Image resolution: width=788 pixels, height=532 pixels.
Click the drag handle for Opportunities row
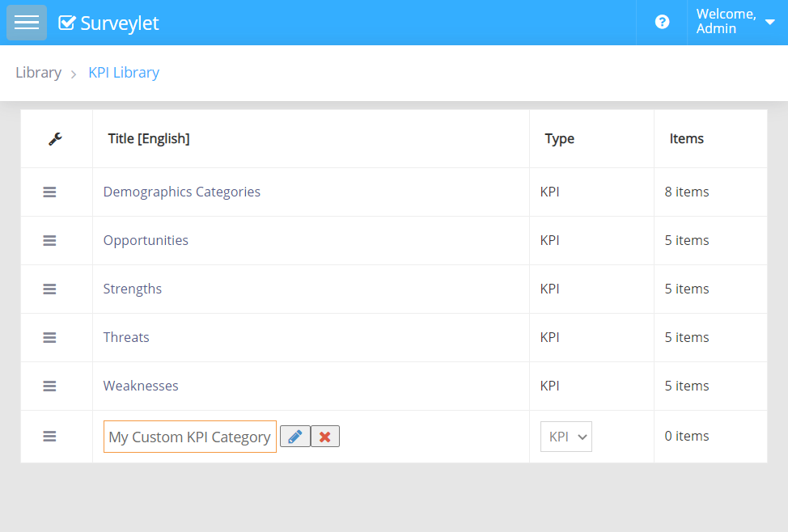49,241
